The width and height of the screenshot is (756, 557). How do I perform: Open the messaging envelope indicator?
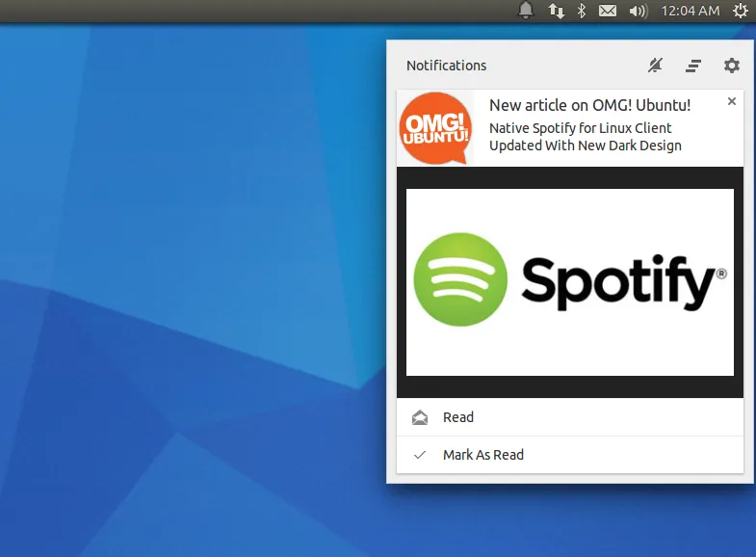[x=607, y=11]
